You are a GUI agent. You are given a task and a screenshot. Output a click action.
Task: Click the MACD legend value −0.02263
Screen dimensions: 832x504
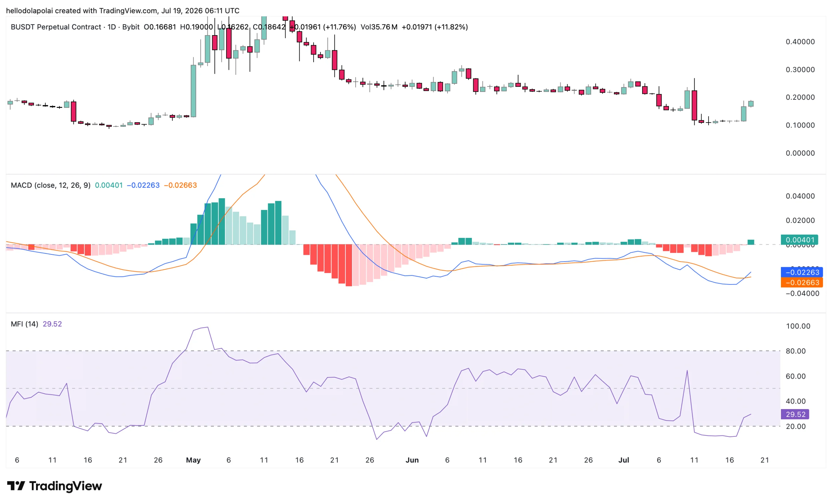pos(143,185)
